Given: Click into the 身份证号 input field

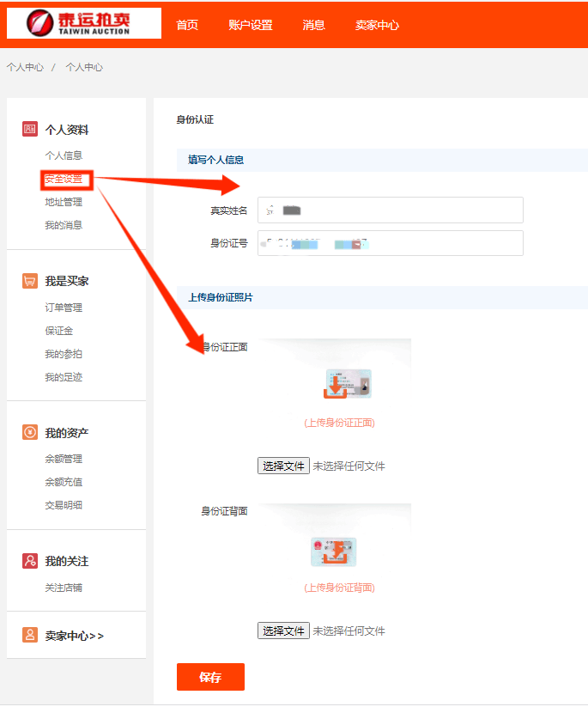Looking at the screenshot, I should pyautogui.click(x=390, y=243).
